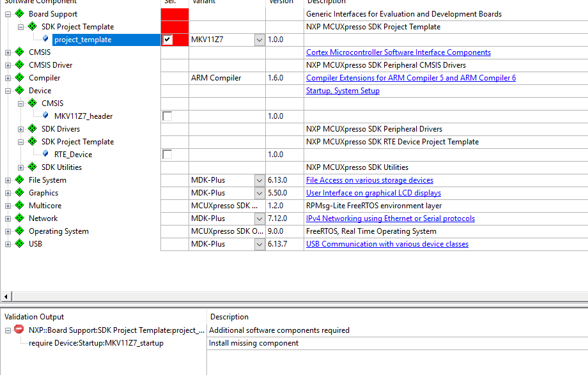
Task: Click the Board Support green diamond icon
Action: coord(20,14)
